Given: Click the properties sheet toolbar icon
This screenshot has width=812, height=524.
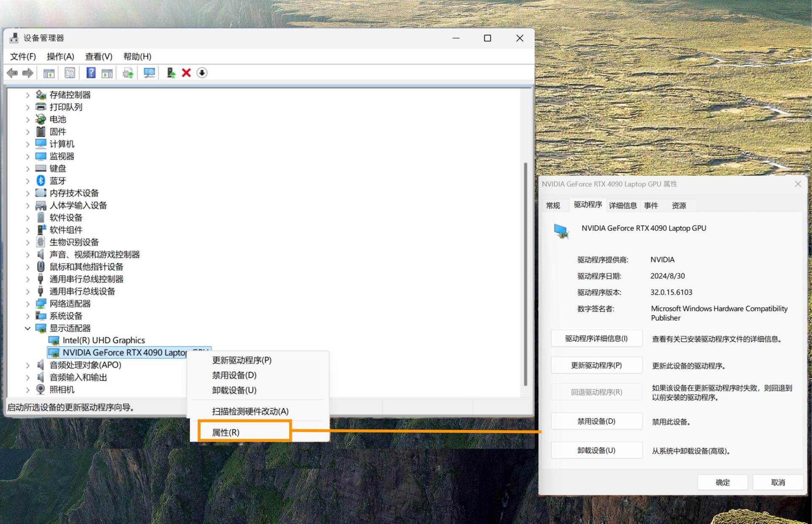Looking at the screenshot, I should coord(70,73).
